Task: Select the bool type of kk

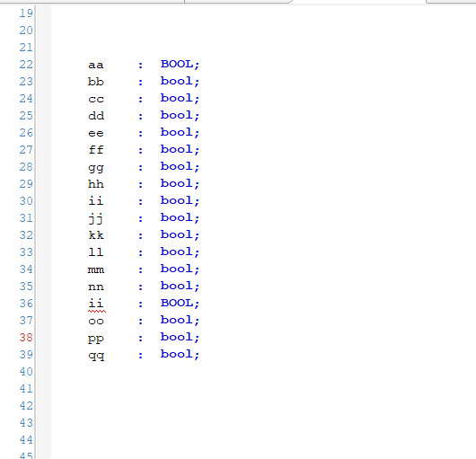Action: pos(177,234)
